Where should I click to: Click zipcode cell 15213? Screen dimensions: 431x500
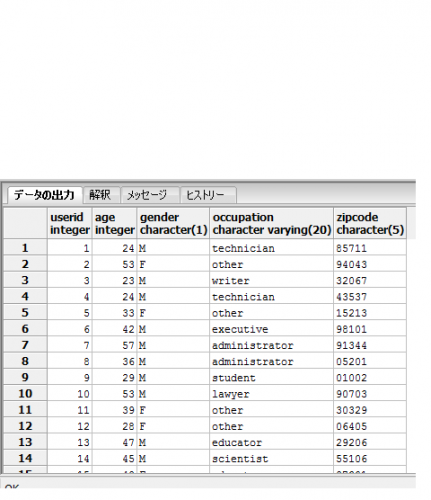click(370, 313)
